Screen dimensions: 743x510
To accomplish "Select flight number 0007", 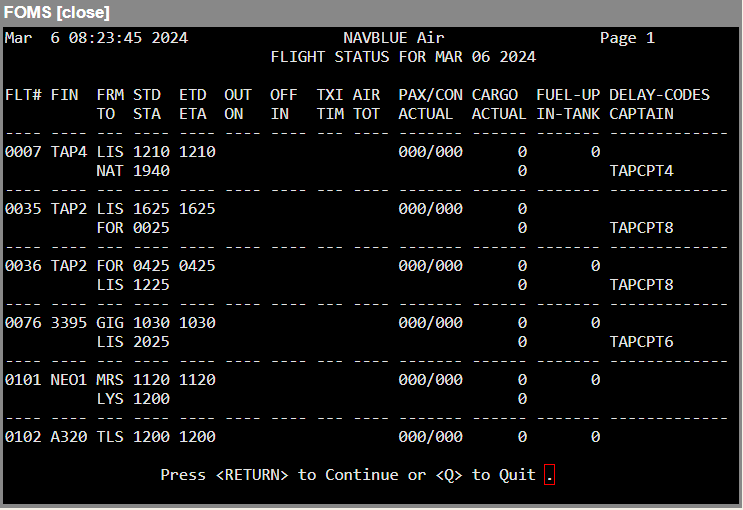I will (x=23, y=152).
